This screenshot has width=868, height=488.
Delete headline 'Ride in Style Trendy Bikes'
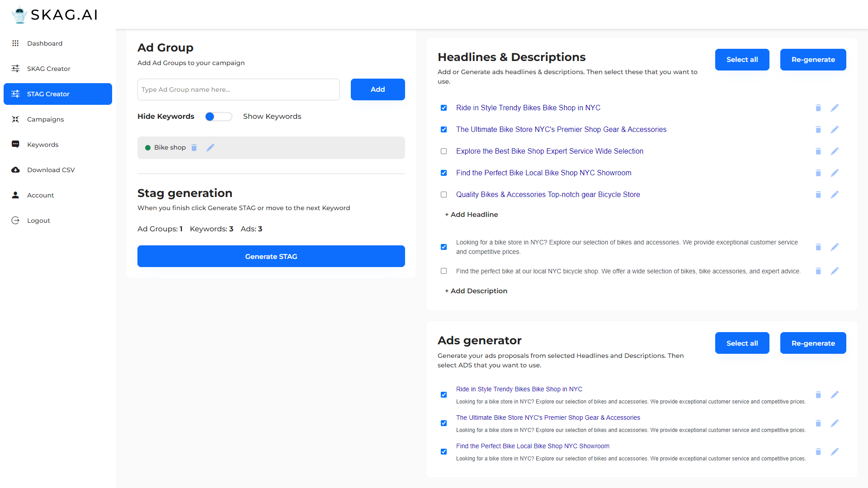tap(818, 108)
